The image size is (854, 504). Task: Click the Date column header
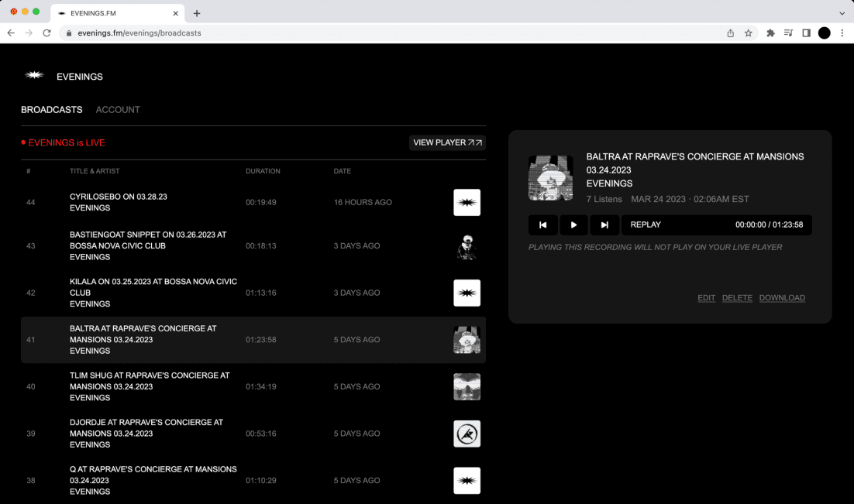pos(342,171)
